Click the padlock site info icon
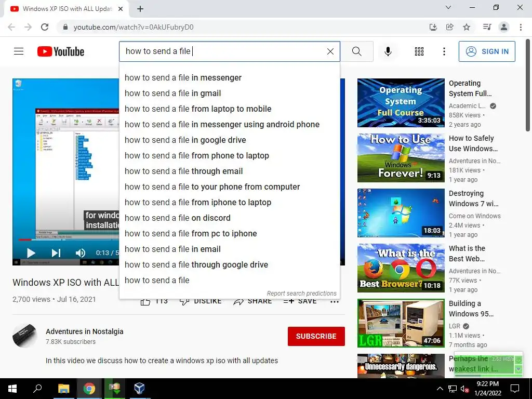The image size is (532, 399). tap(65, 27)
